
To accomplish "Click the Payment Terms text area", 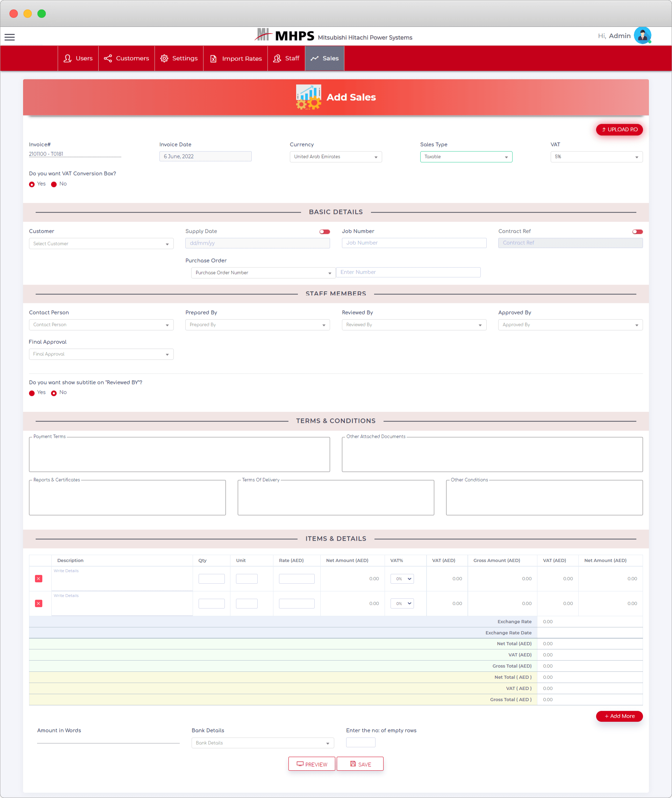I will (179, 454).
